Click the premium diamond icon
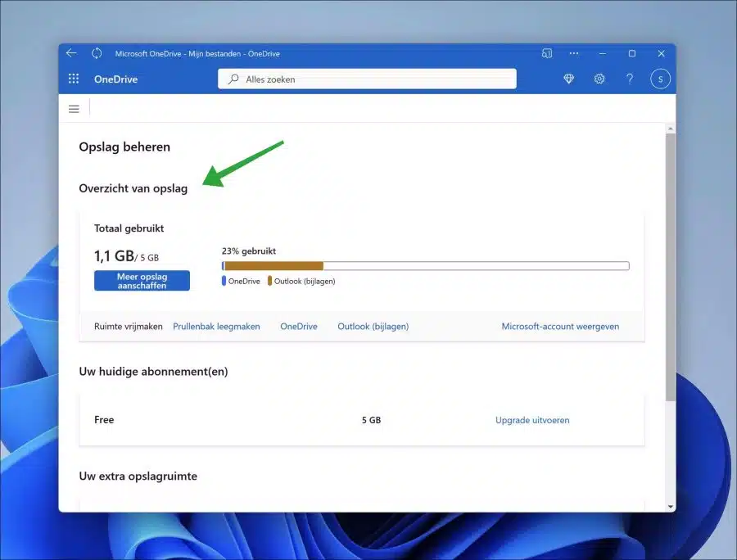Image resolution: width=737 pixels, height=560 pixels. [569, 79]
